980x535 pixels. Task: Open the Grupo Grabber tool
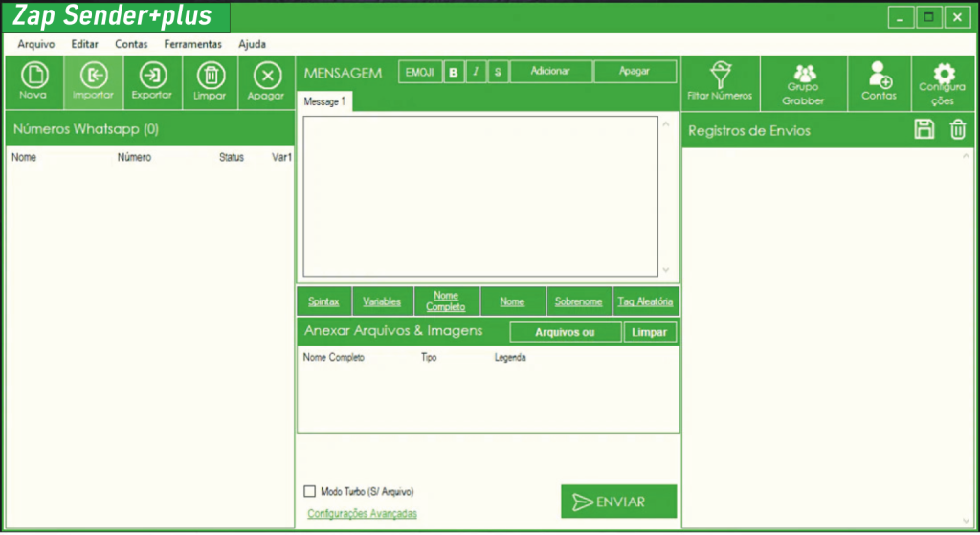click(x=804, y=82)
